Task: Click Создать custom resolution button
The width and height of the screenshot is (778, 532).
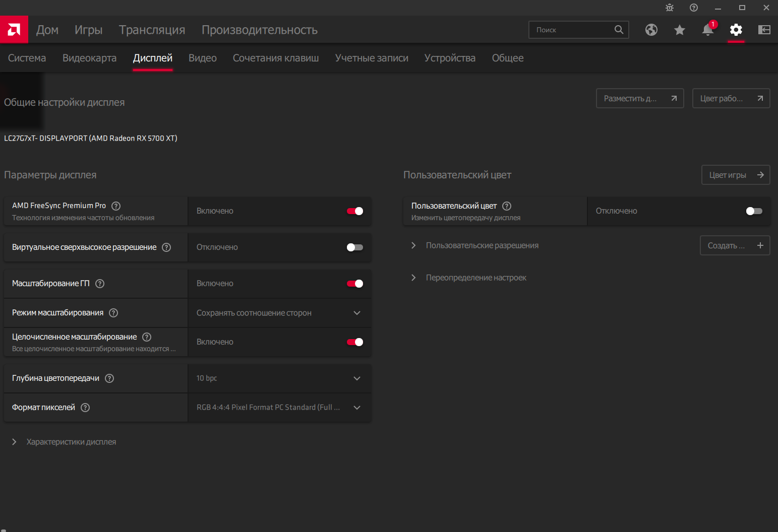Action: 735,245
